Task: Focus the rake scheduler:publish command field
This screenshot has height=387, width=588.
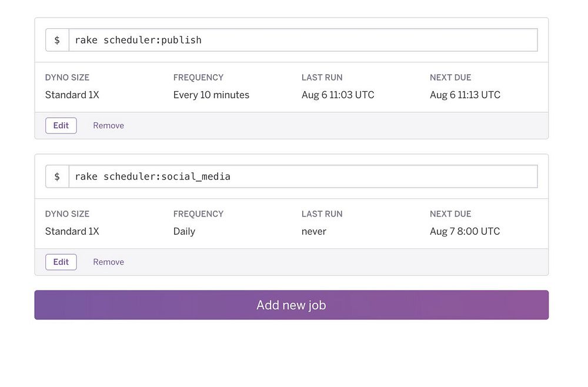Action: click(x=303, y=40)
